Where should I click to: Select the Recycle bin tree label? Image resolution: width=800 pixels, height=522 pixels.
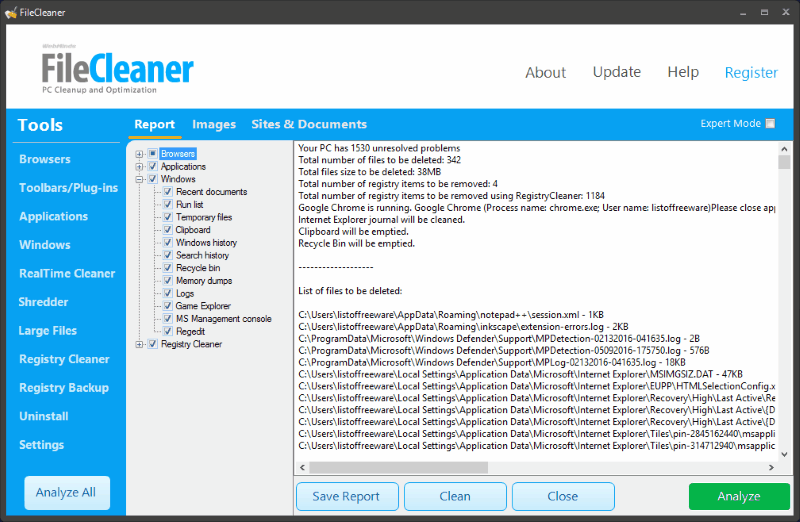point(198,268)
